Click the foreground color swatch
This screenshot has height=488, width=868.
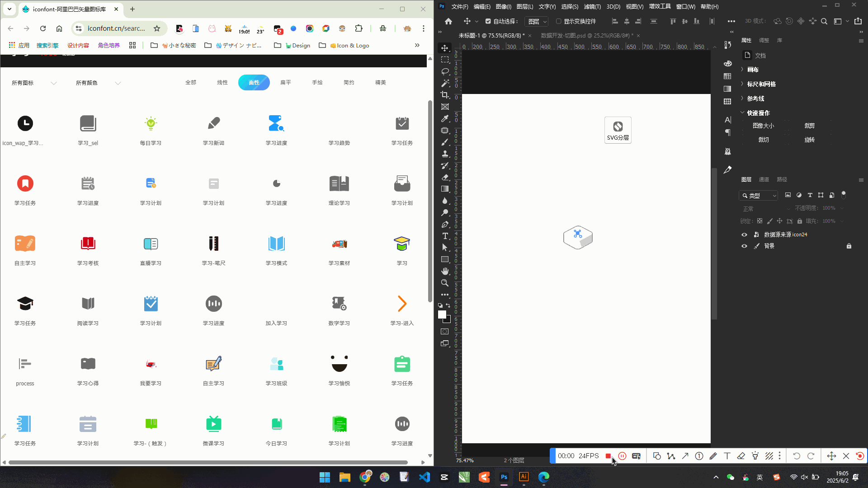442,314
